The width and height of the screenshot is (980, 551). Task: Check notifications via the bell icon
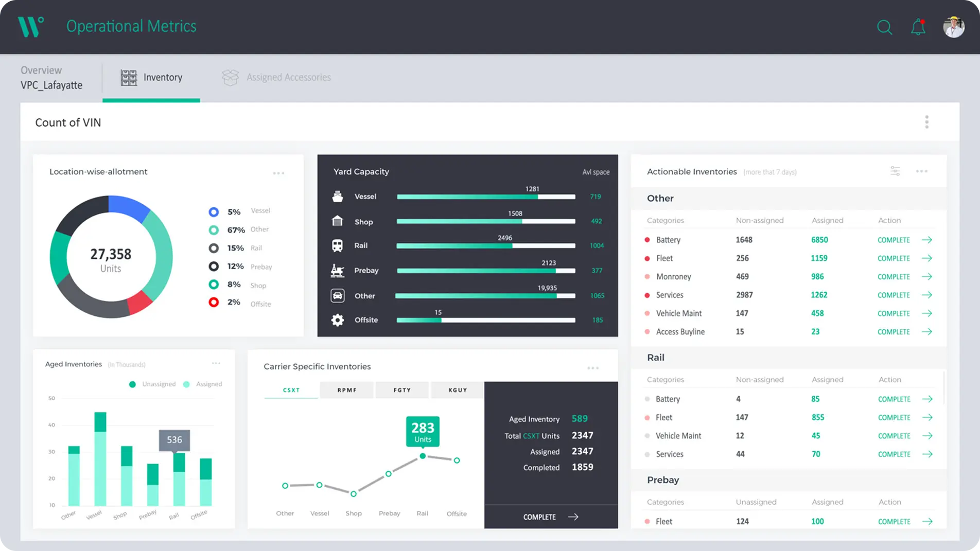(918, 27)
